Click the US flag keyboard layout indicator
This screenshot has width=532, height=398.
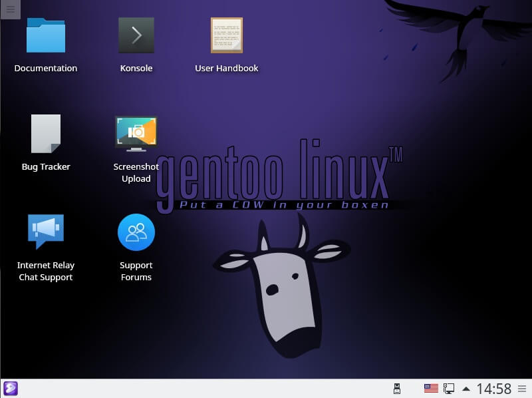coord(431,388)
